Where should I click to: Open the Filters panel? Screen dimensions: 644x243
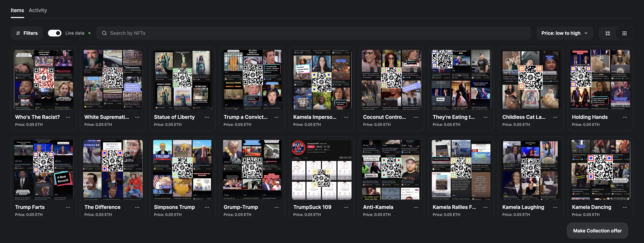(27, 33)
